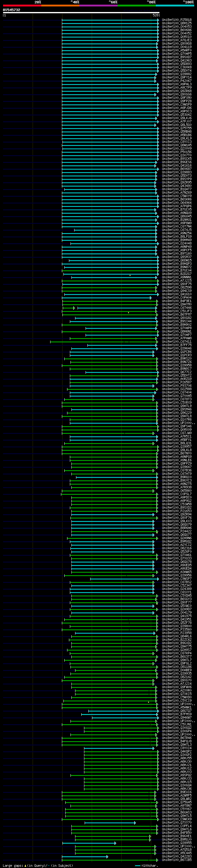Open hit UniRef100_Q8H1Z5
Screen dimensions: 197x868
point(177,23)
